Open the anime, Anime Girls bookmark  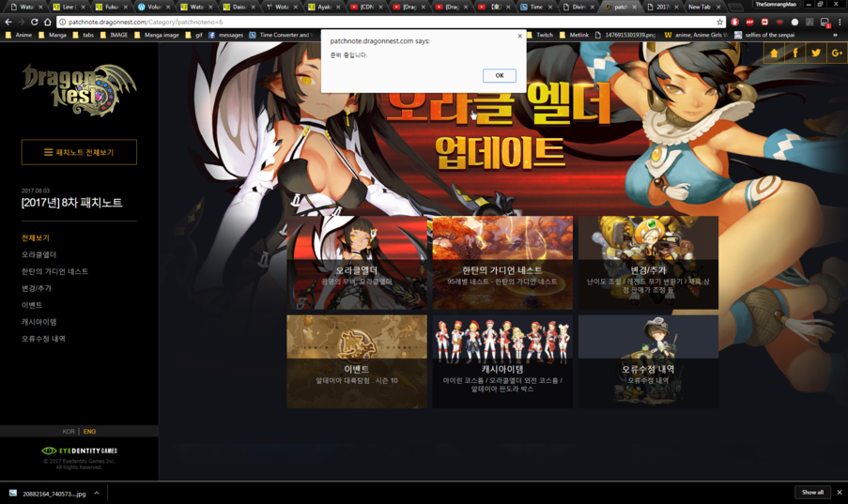tap(696, 35)
